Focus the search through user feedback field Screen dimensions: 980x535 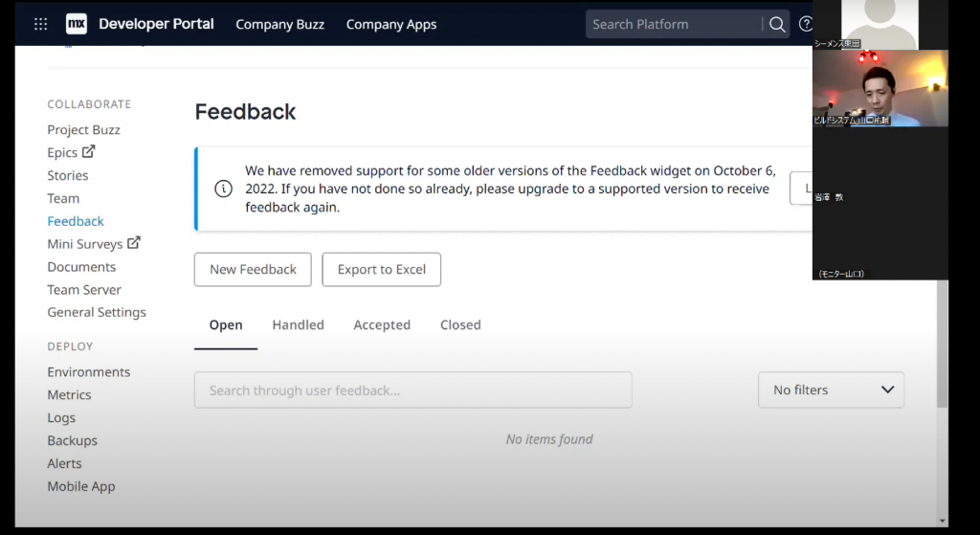412,390
